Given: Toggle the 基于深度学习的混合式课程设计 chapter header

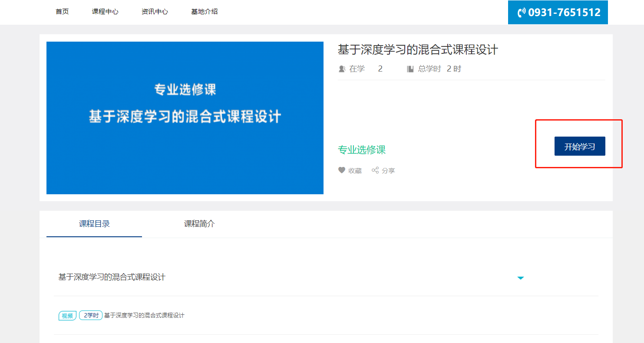Looking at the screenshot, I should click(112, 277).
